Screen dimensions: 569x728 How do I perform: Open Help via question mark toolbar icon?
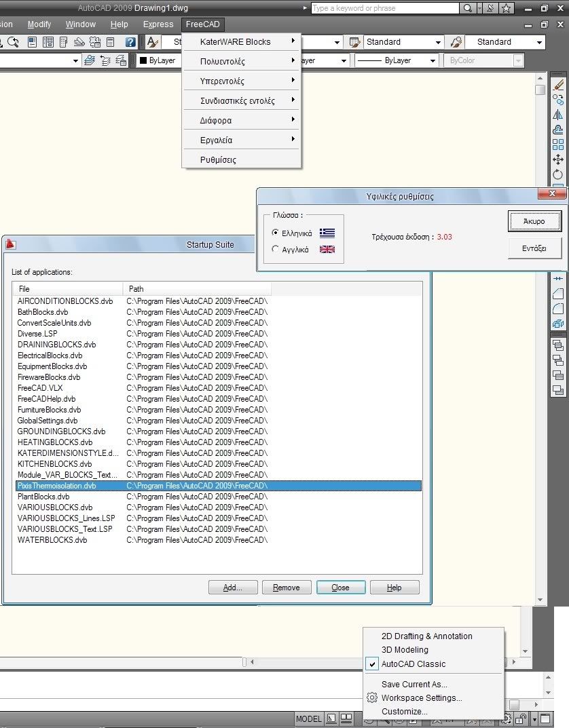[x=131, y=42]
